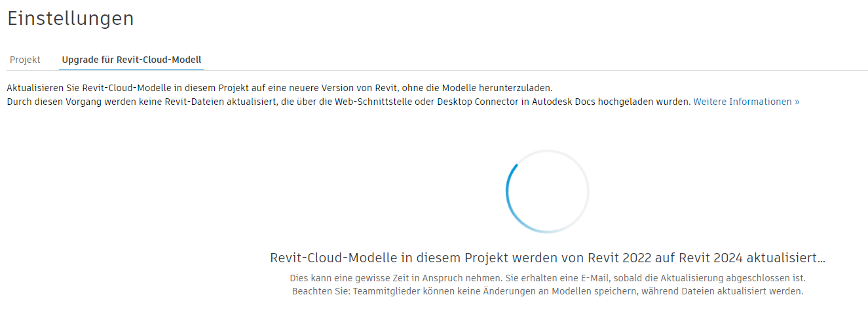Image resolution: width=868 pixels, height=318 pixels.
Task: Select the Upgrade für Revit-Cloud-Modell tab
Action: click(x=131, y=60)
